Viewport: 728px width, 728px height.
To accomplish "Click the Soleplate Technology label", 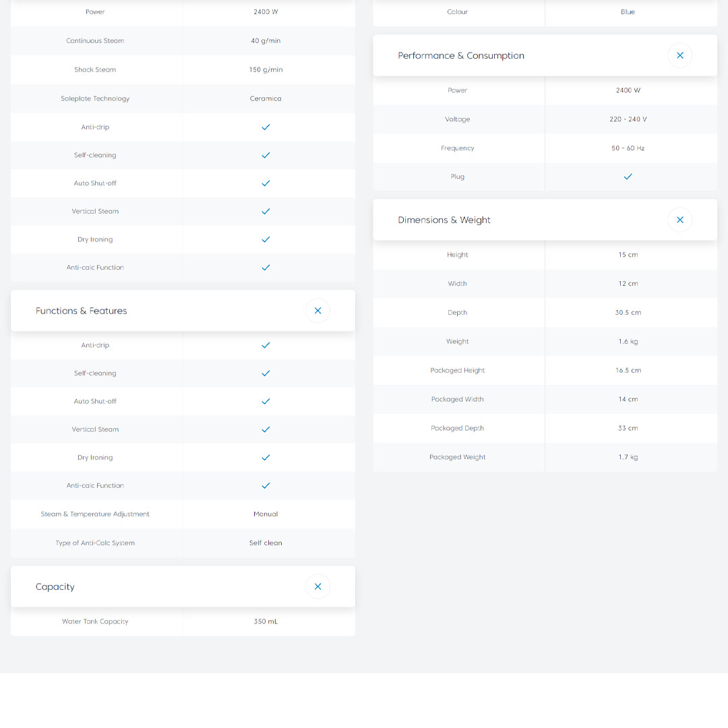I will click(95, 98).
